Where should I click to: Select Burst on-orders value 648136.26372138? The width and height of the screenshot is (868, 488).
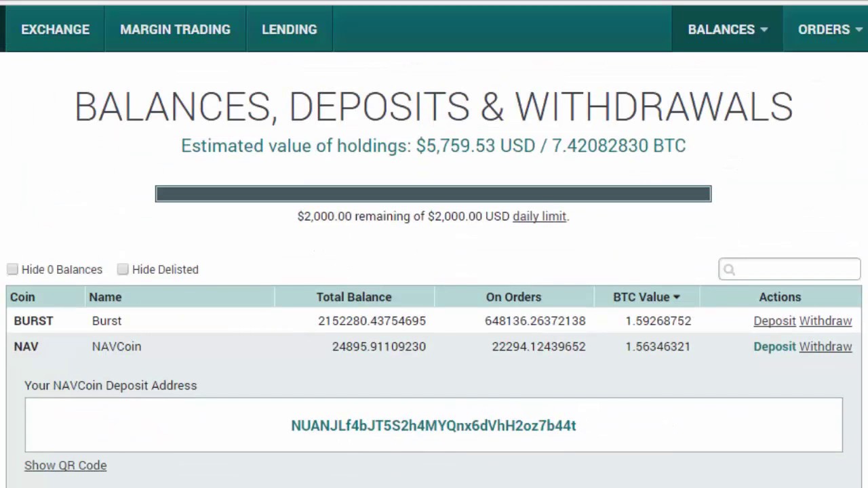point(535,321)
